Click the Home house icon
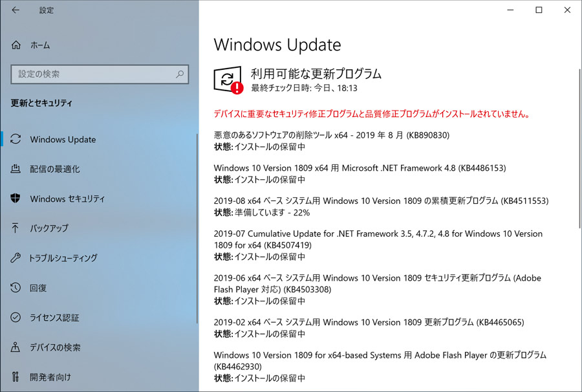This screenshot has width=582, height=392. point(16,45)
